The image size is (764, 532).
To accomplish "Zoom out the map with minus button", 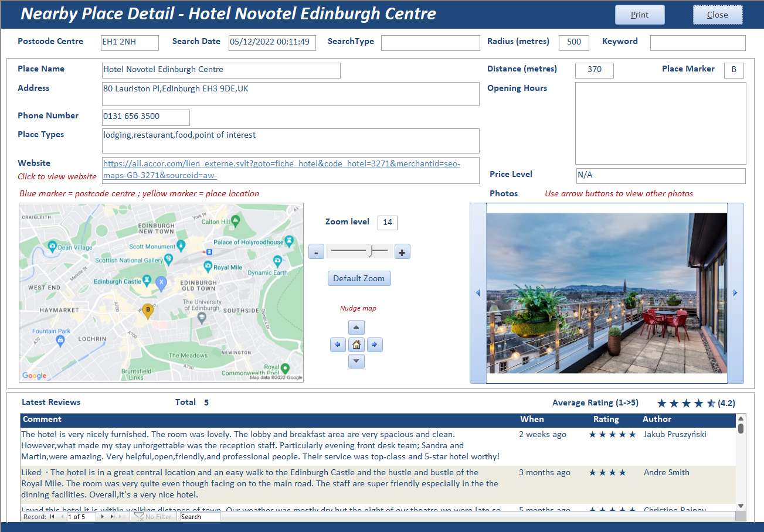I will [x=316, y=252].
